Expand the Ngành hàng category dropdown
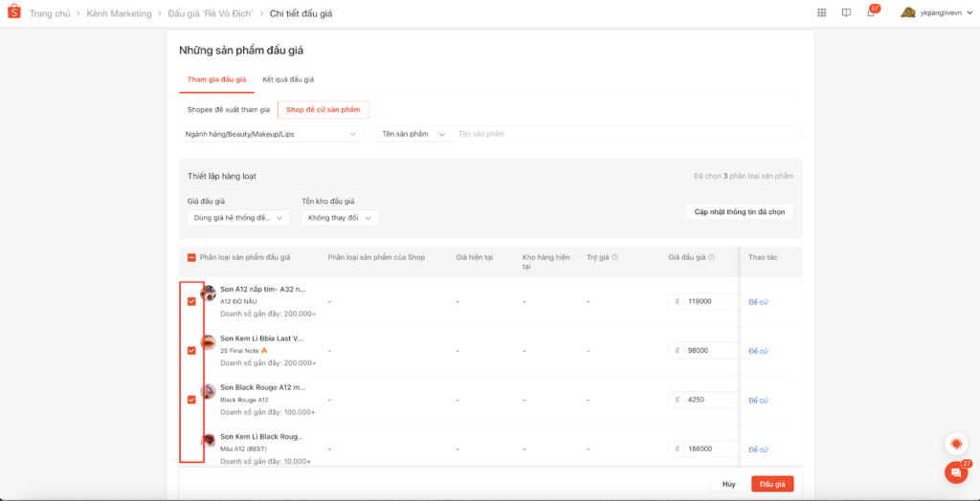This screenshot has width=980, height=501. tap(271, 135)
